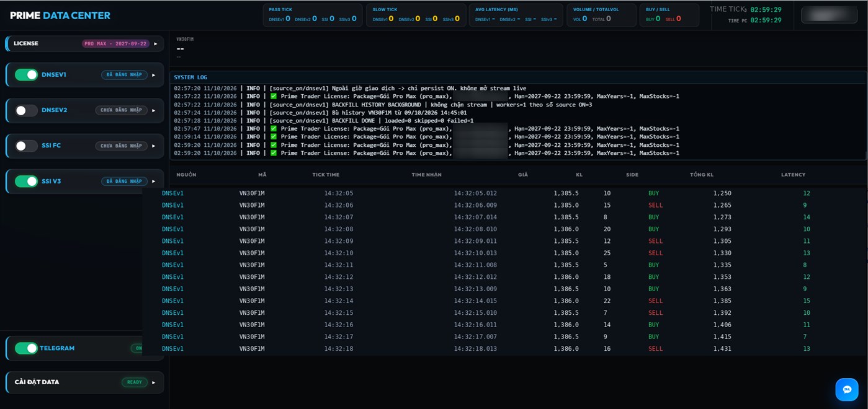Click green checkmark in 02:57:22 license log line
Screen dimensions: 868x409
(x=273, y=97)
